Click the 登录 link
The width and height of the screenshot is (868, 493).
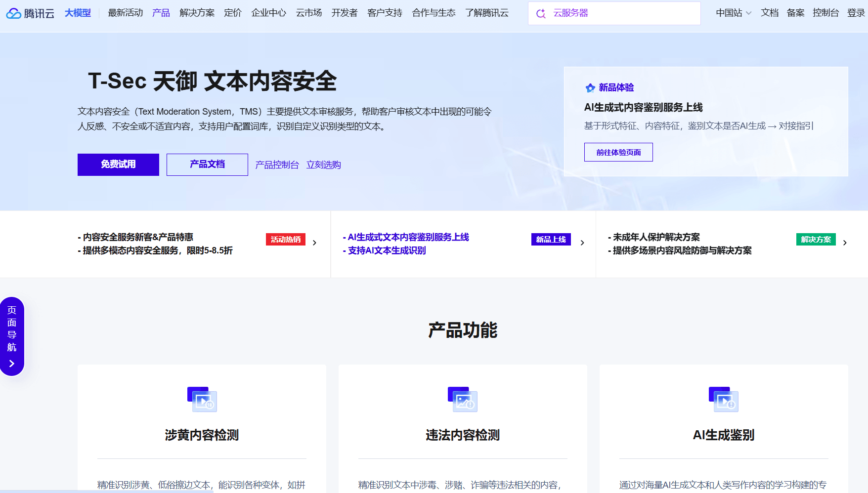click(856, 13)
